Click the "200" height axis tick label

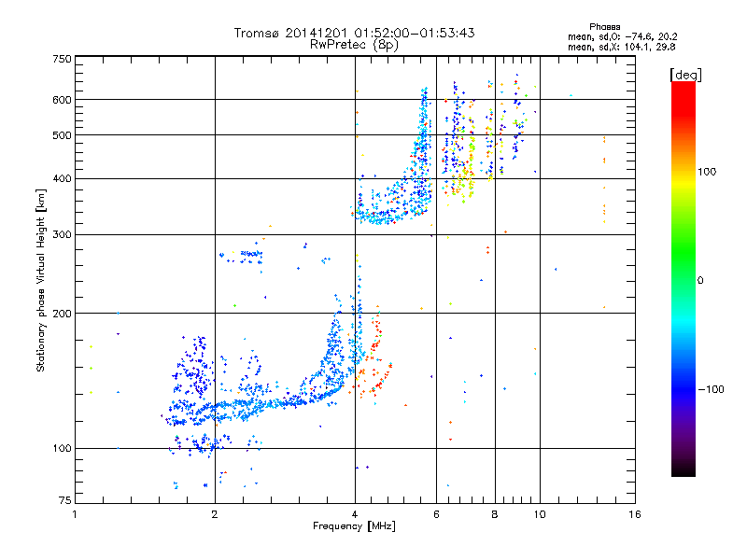pyautogui.click(x=62, y=314)
